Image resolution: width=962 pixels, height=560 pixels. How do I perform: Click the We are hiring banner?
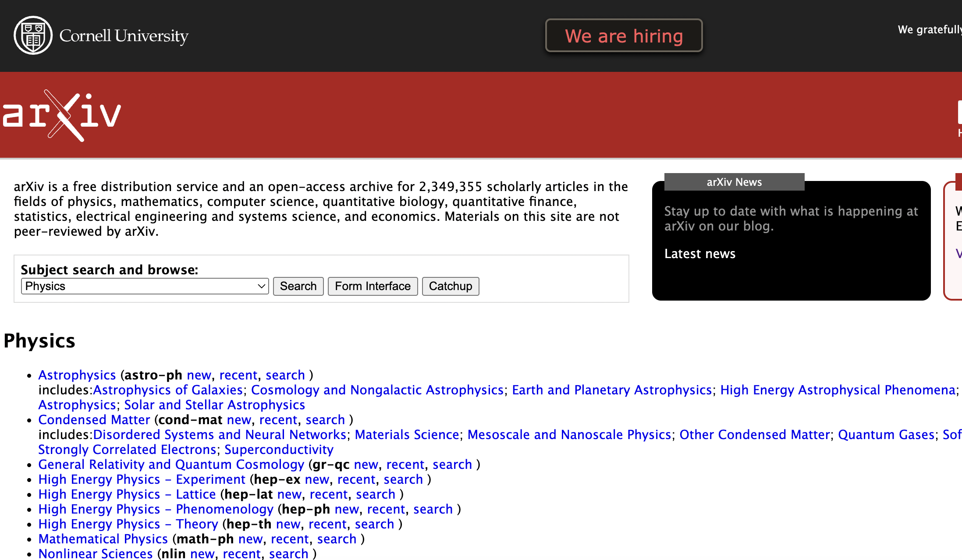(x=623, y=36)
